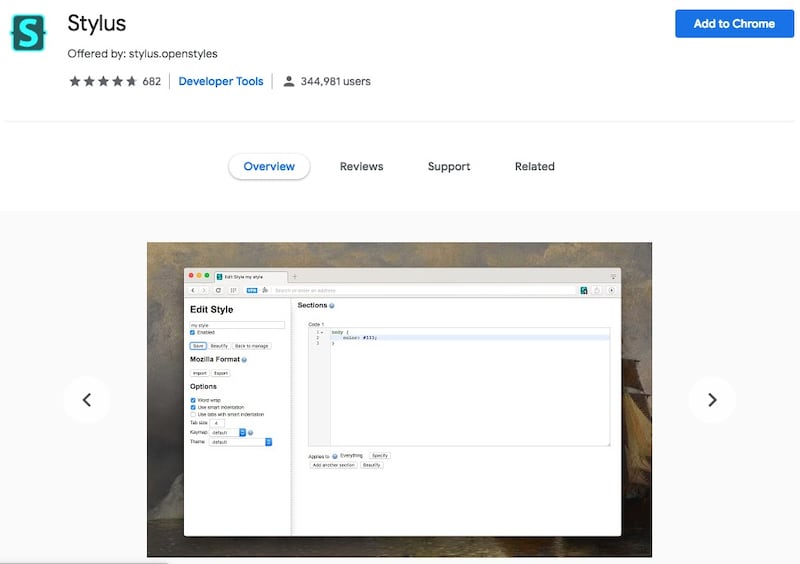
Task: Toggle the Use smart indentation checkbox
Action: point(193,407)
